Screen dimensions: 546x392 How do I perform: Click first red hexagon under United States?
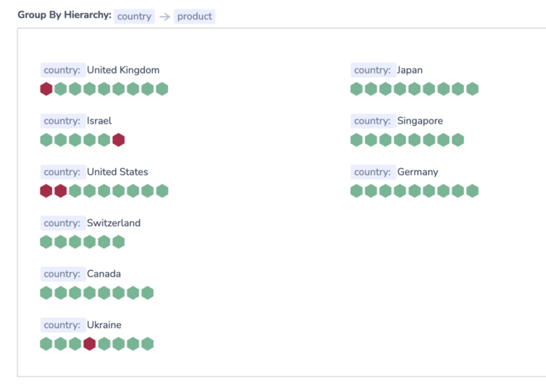click(46, 191)
